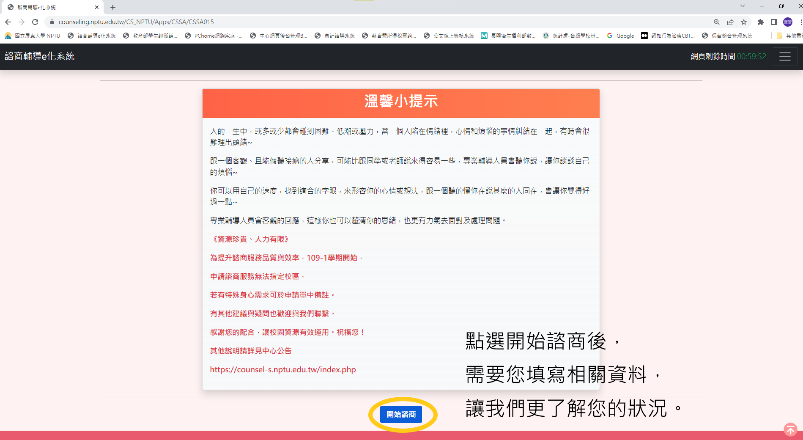Click the red text 《資源珍貴、人力有限》
This screenshot has width=803, height=440.
coord(250,239)
